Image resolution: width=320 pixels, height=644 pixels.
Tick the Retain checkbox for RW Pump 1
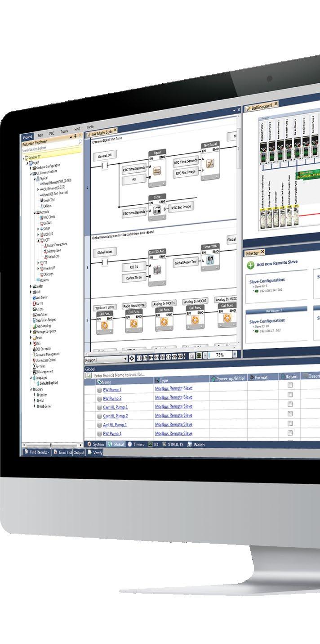[290, 432]
